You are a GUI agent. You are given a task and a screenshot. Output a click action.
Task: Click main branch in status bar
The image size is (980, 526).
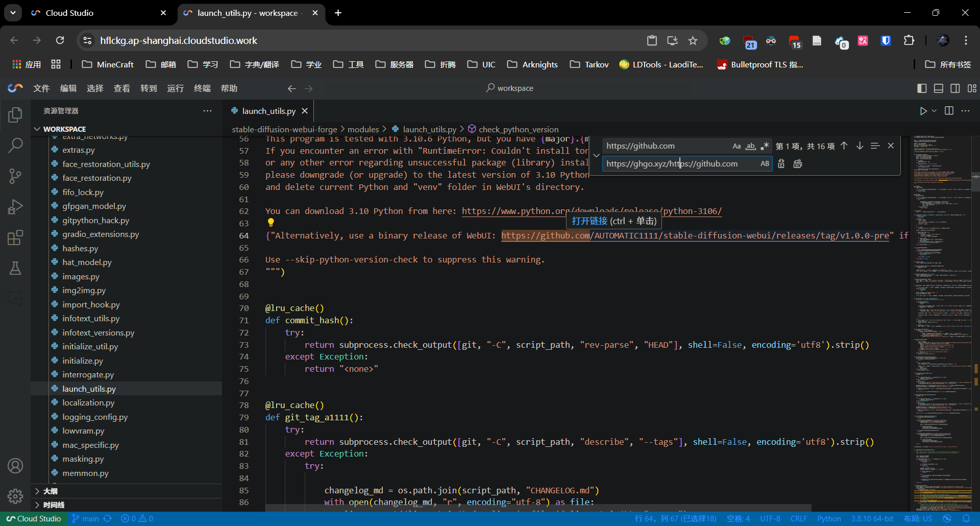tap(85, 518)
